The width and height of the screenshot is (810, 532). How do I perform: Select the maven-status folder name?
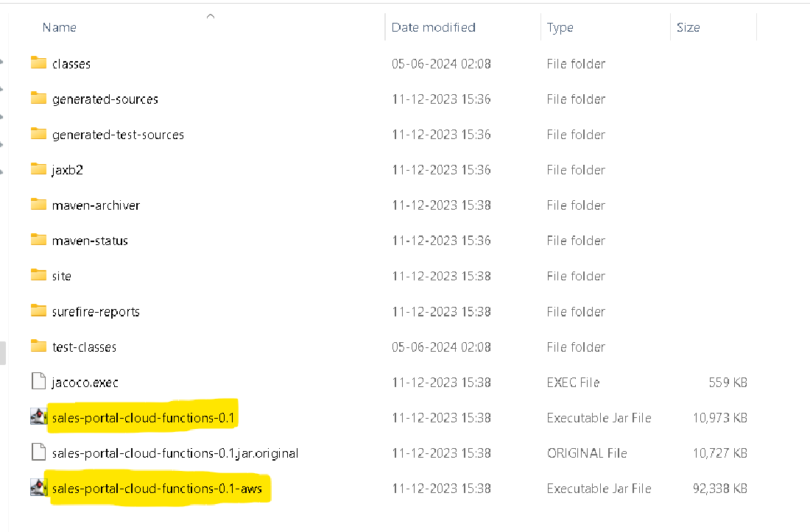pos(90,241)
